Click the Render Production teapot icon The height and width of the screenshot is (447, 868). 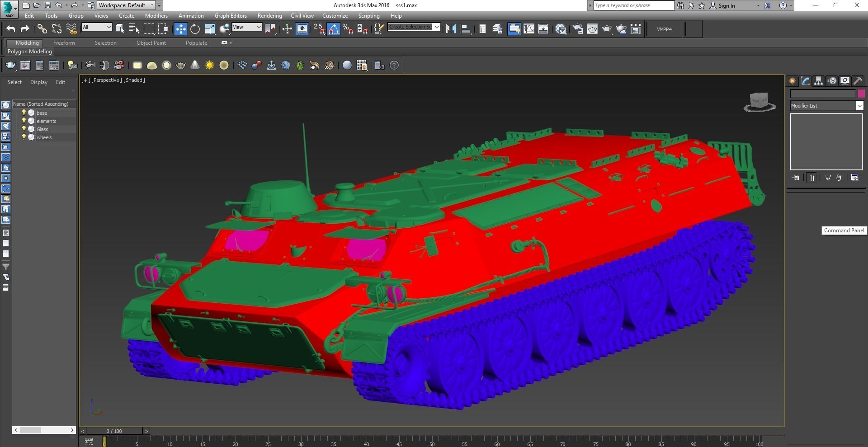click(x=607, y=29)
